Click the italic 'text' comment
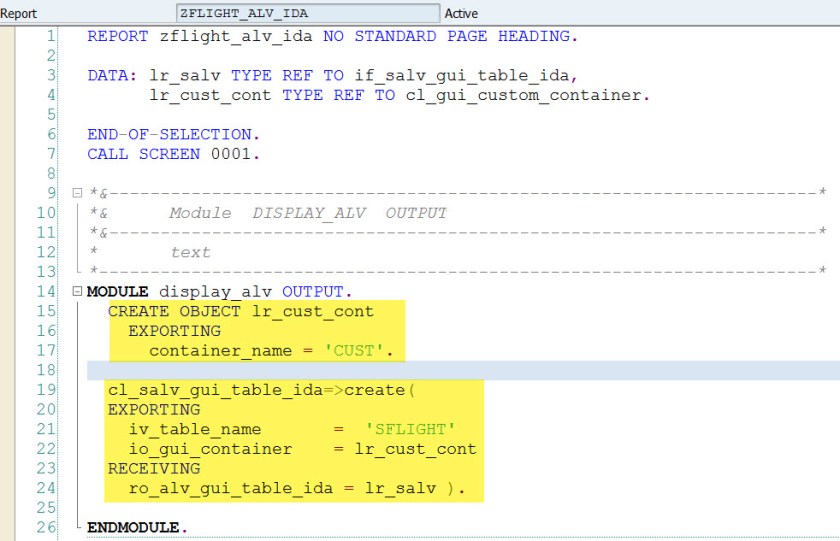840x541 pixels. [x=191, y=252]
